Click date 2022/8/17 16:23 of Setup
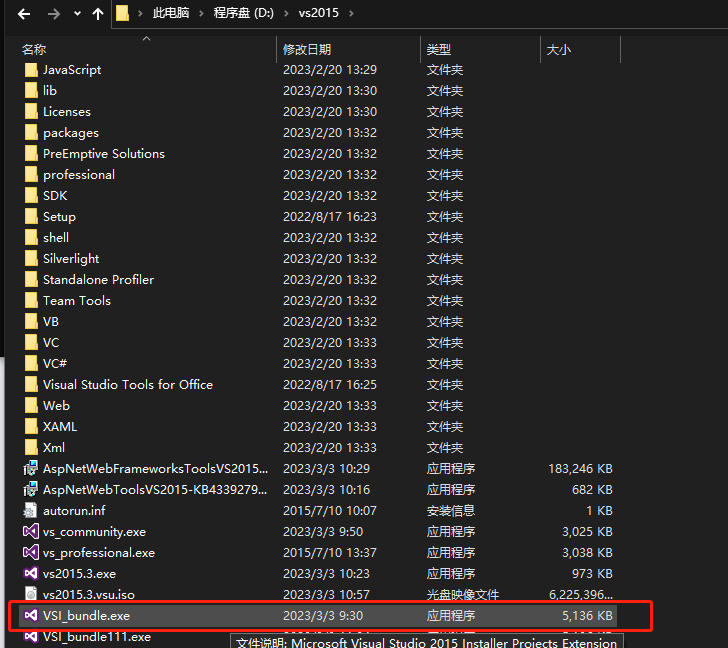 point(330,217)
